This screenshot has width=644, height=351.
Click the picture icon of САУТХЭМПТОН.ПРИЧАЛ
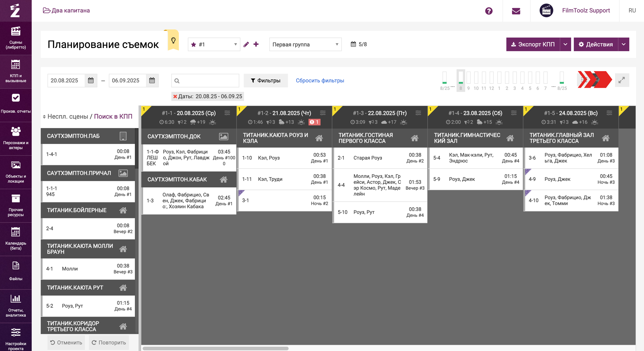click(x=123, y=173)
